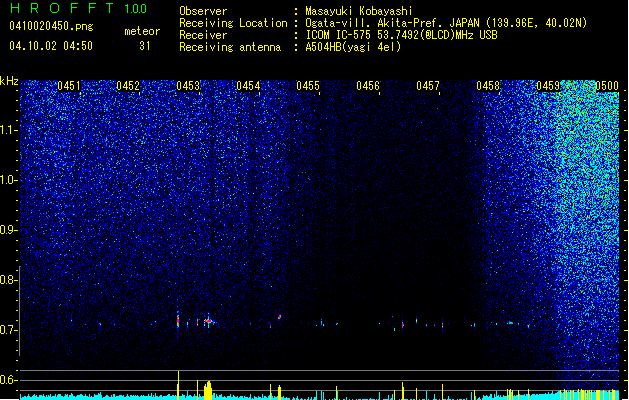Click the 0458 time marker
The width and height of the screenshot is (629, 400).
(488, 86)
